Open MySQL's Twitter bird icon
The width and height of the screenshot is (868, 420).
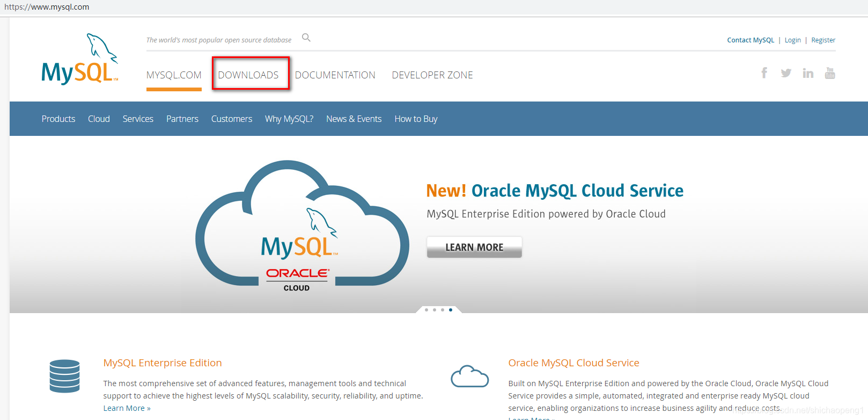click(x=786, y=73)
